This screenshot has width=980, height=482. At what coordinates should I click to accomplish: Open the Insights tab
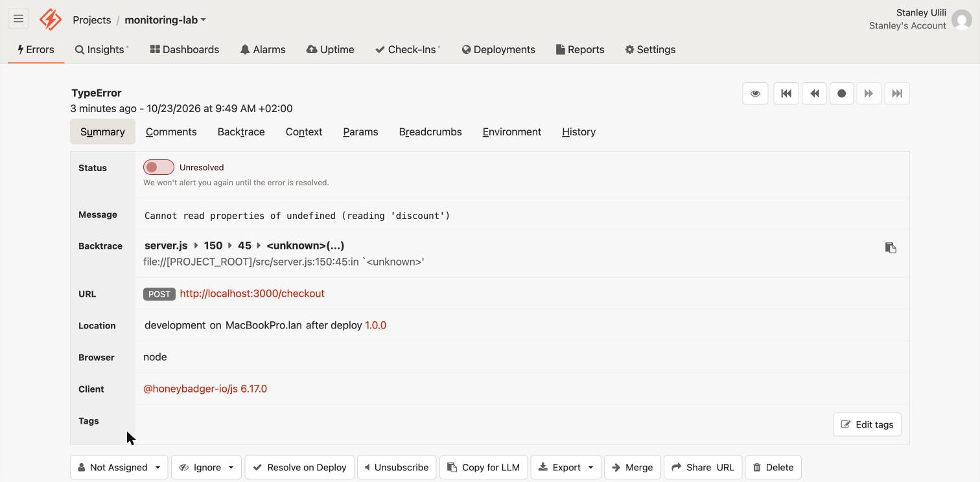click(102, 49)
